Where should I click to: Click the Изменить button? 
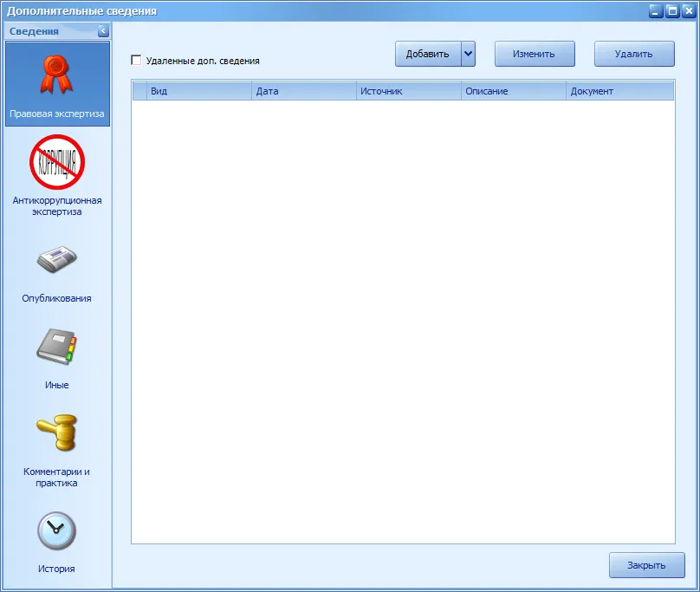(535, 54)
